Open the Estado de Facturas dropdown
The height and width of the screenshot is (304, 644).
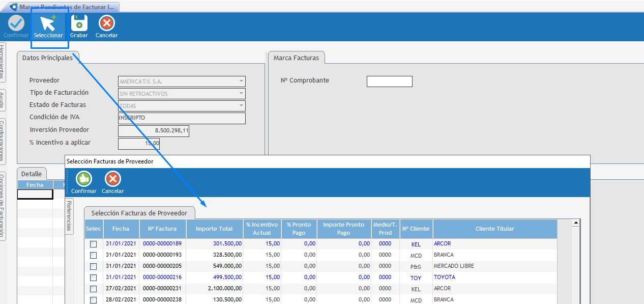(241, 106)
